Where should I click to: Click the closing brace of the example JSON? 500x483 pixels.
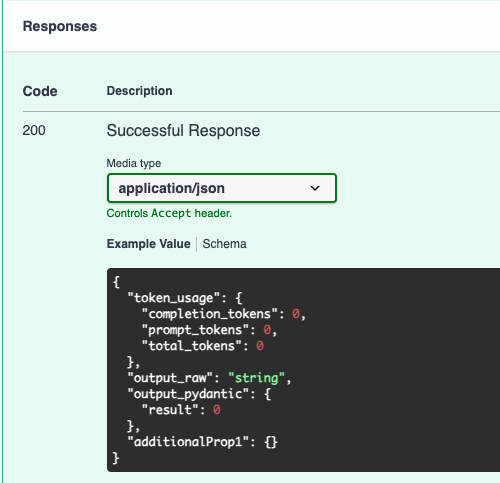pyautogui.click(x=116, y=458)
